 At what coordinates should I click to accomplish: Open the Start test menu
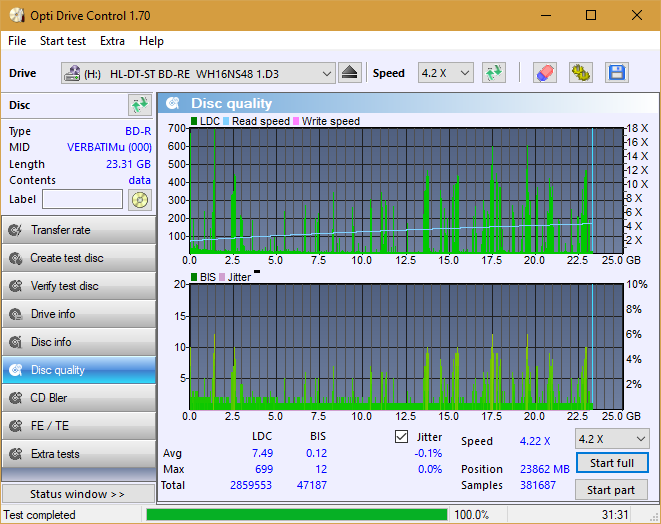tap(63, 41)
